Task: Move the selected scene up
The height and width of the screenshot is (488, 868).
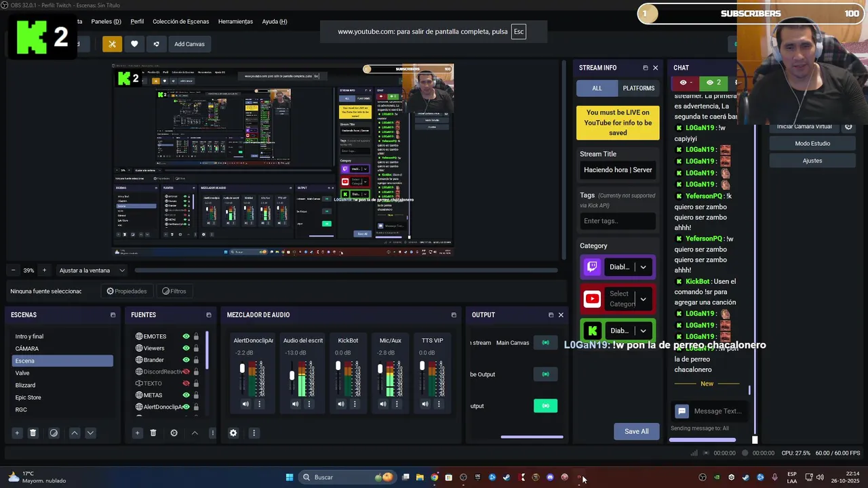Action: click(75, 433)
